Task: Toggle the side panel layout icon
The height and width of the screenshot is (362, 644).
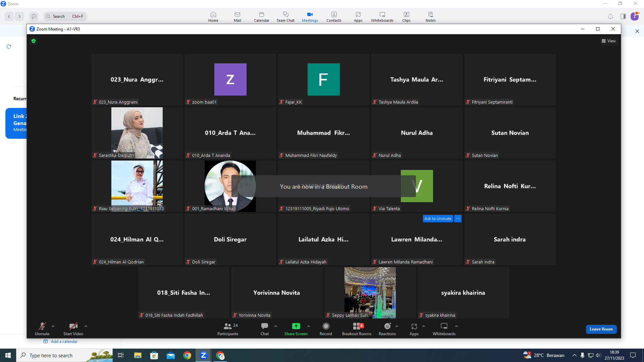Action: [623, 16]
